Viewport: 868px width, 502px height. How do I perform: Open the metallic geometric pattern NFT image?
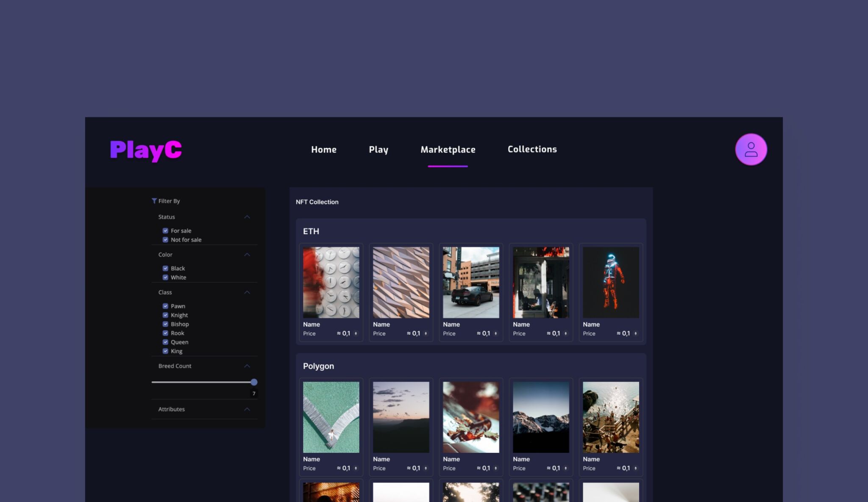(x=401, y=283)
